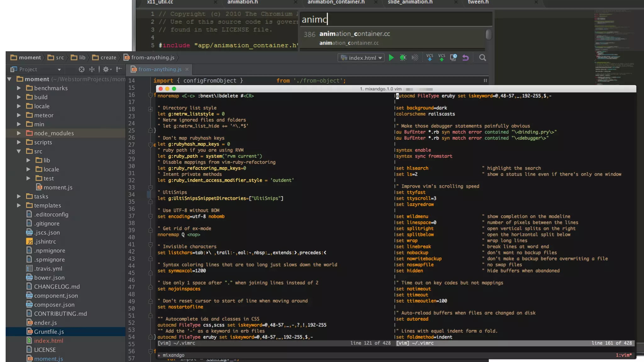The image size is (644, 362).
Task: Click scroll from source target icon
Action: tap(81, 69)
